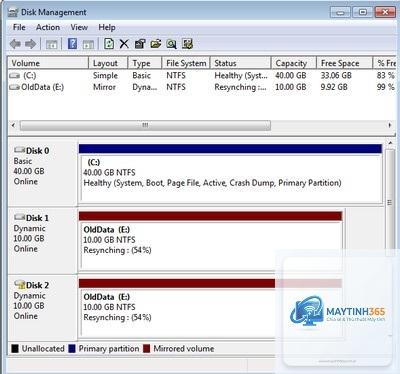Select the OldData (E:) volume row in list
Screen dimensions: 400x374
(201, 87)
